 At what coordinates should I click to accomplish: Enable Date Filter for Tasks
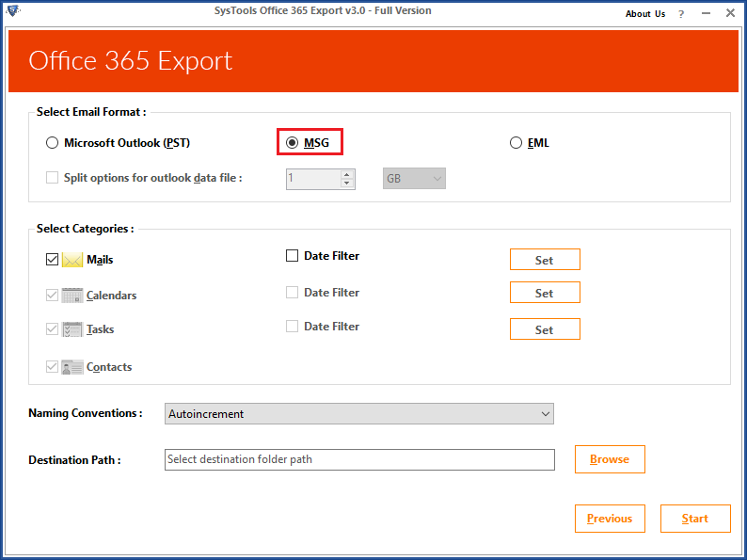pos(292,327)
